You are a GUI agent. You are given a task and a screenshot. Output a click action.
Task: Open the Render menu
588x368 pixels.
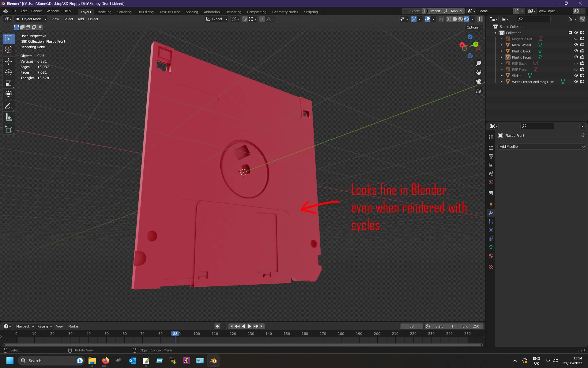36,11
